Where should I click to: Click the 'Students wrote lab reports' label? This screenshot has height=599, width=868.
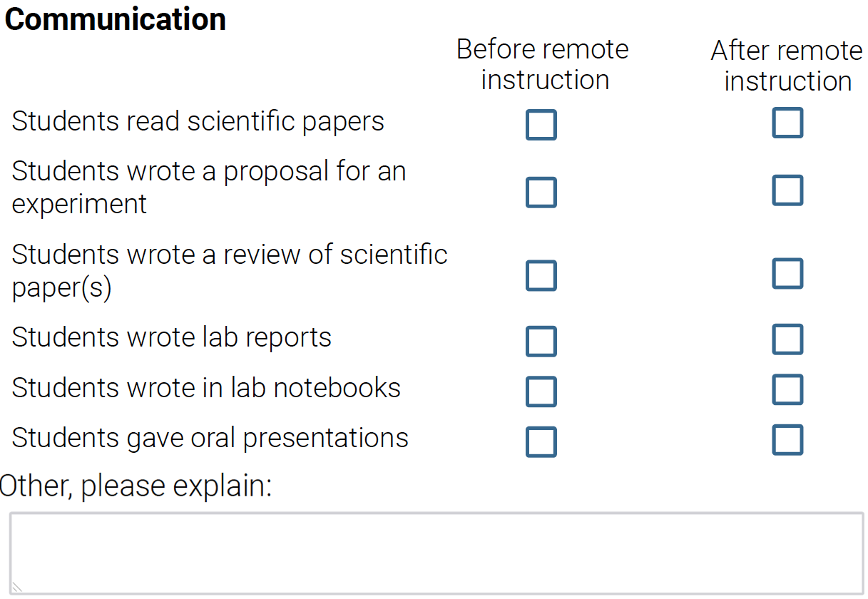click(171, 337)
